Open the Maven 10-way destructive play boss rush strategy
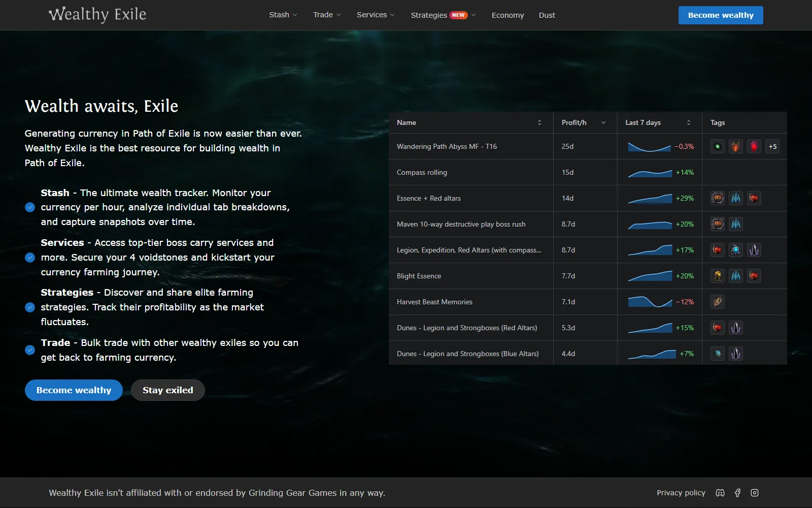This screenshot has width=812, height=508. click(461, 224)
